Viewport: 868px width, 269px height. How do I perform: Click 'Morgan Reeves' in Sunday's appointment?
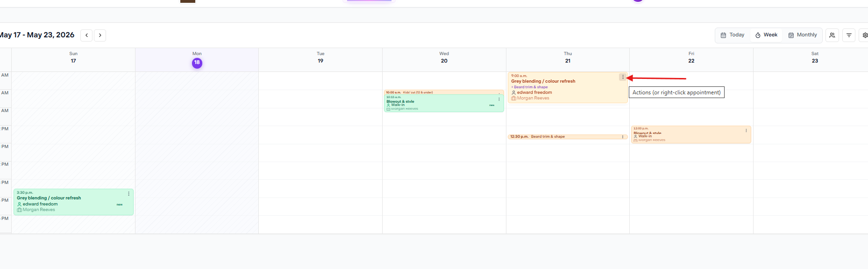point(39,210)
